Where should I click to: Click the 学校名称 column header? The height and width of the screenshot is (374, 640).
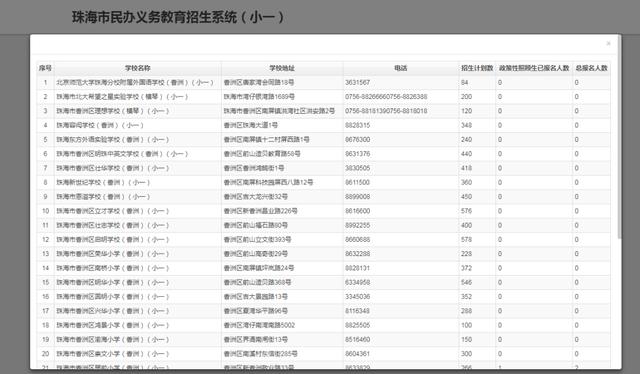pyautogui.click(x=138, y=68)
